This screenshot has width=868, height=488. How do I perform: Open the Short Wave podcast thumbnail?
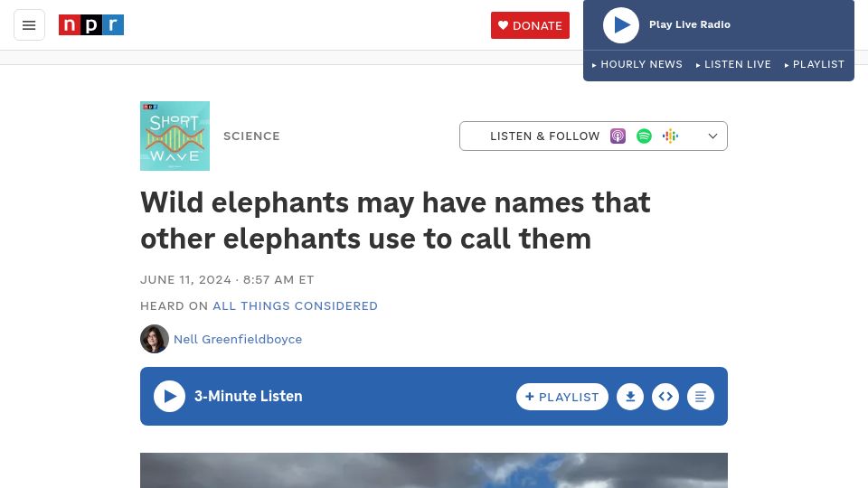pos(175,136)
